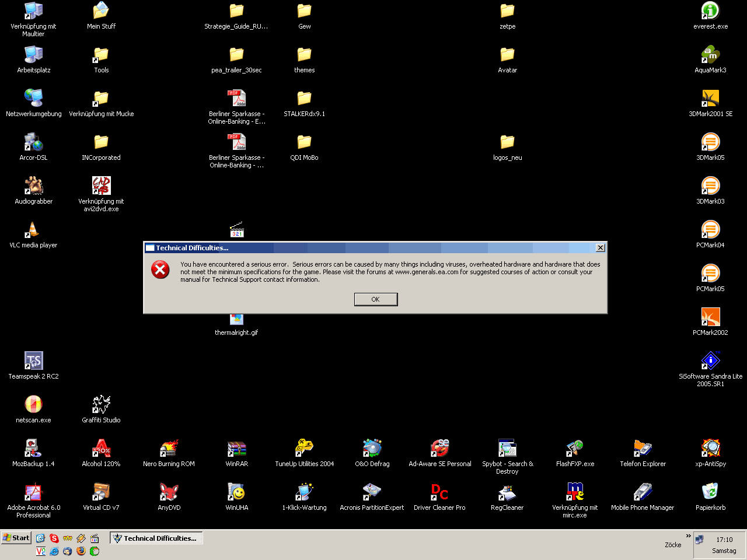Select the thermalright.gif file

point(236,325)
